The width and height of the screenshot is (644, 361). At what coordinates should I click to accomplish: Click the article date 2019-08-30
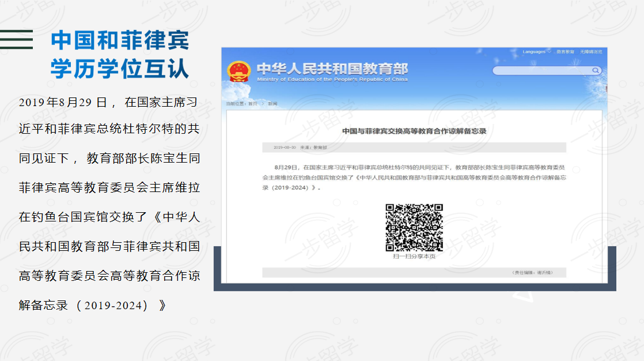[285, 147]
